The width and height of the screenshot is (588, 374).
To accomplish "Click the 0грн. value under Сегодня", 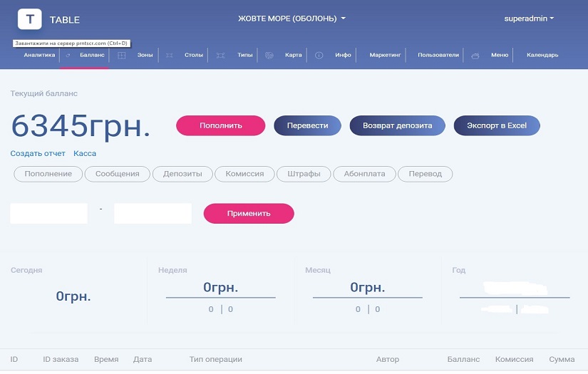I will click(73, 296).
